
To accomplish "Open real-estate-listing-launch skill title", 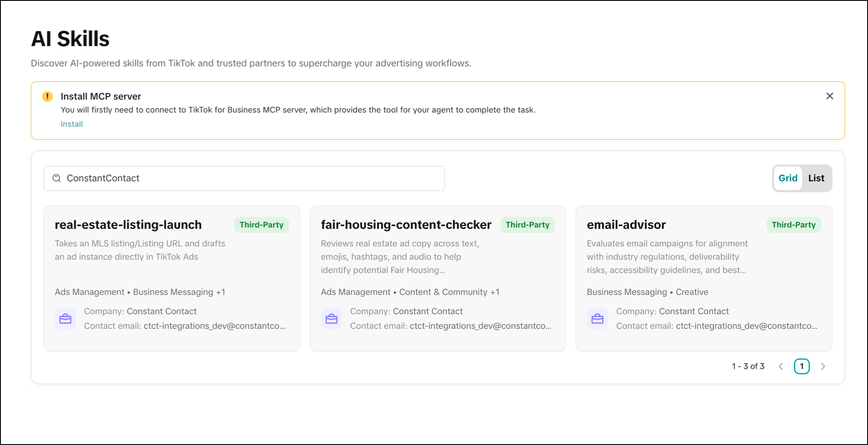I will click(x=128, y=225).
